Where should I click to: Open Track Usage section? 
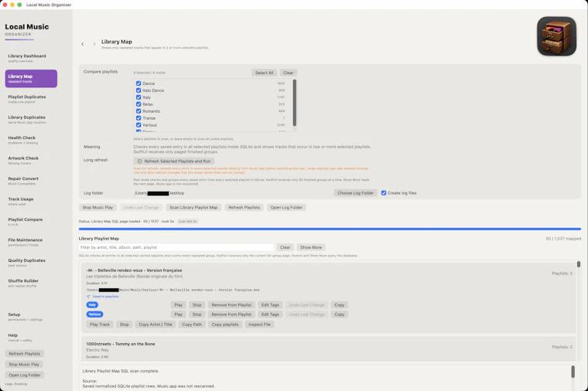click(31, 202)
